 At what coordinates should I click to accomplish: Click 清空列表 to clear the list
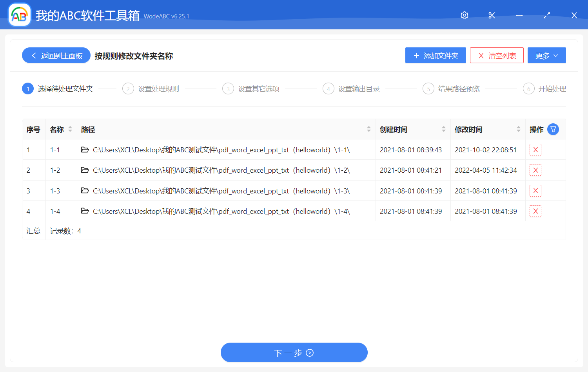click(x=497, y=55)
